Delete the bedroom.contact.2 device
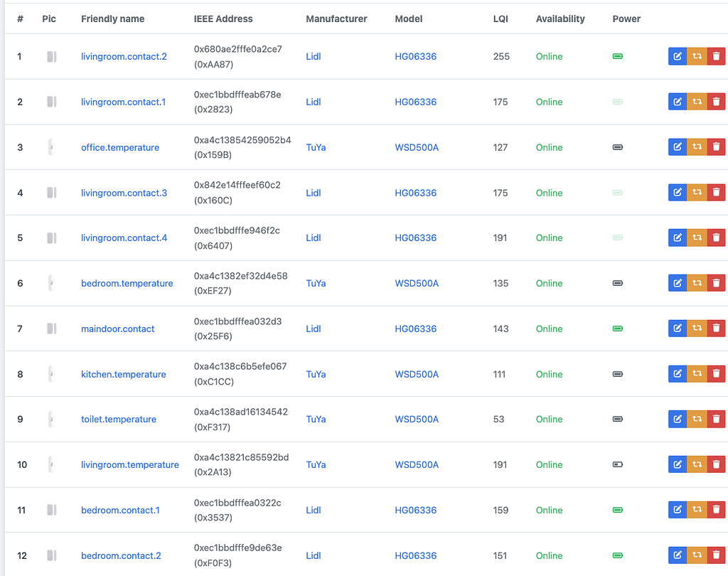 [x=716, y=555]
